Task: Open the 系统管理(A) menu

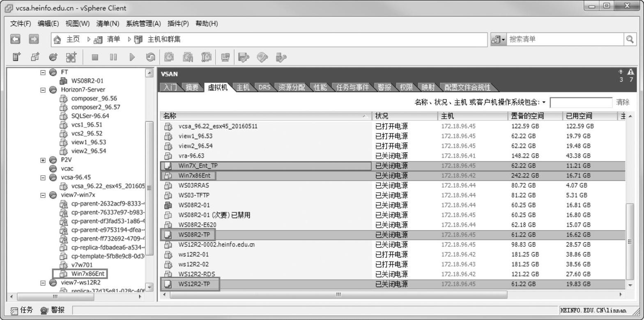Action: click(143, 23)
